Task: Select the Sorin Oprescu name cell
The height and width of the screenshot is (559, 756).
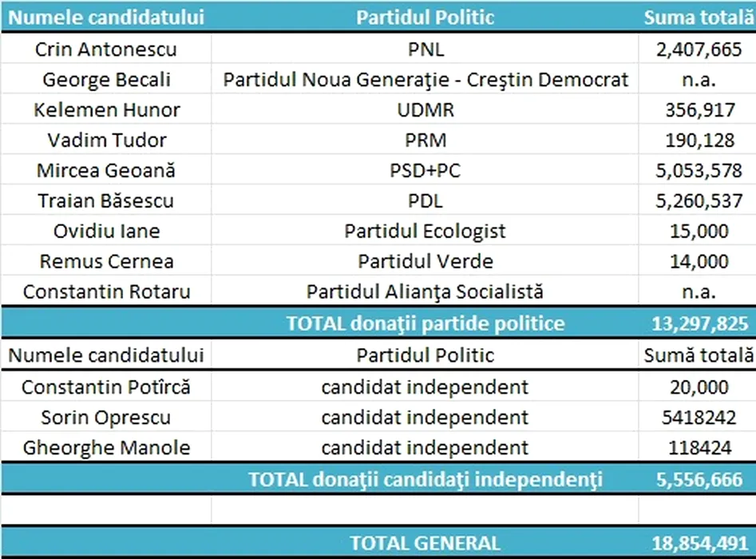Action: (106, 418)
